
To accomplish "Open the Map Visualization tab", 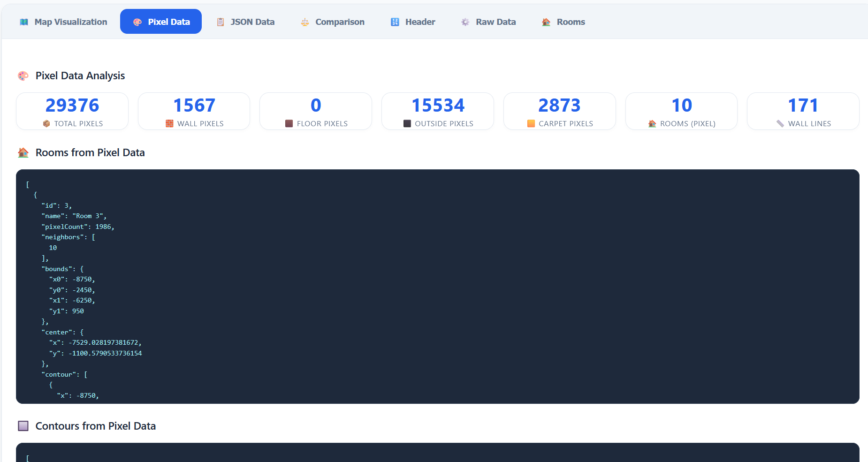I will click(x=63, y=22).
